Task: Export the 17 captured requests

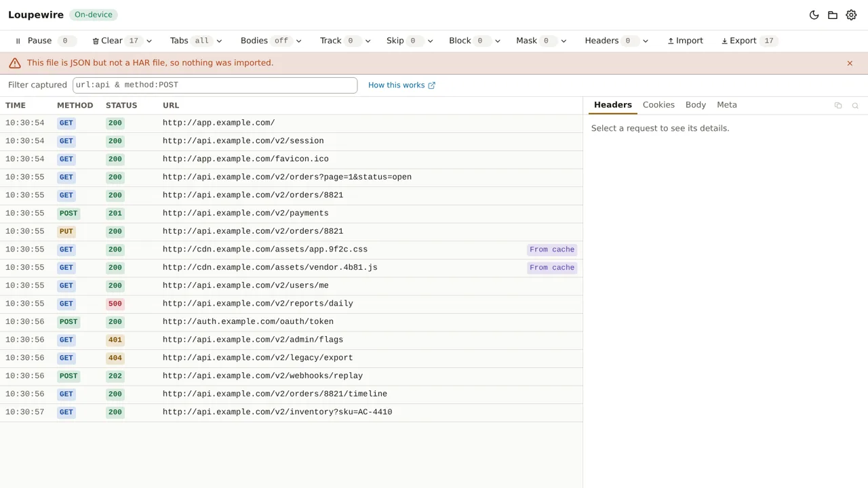Action: pyautogui.click(x=749, y=41)
